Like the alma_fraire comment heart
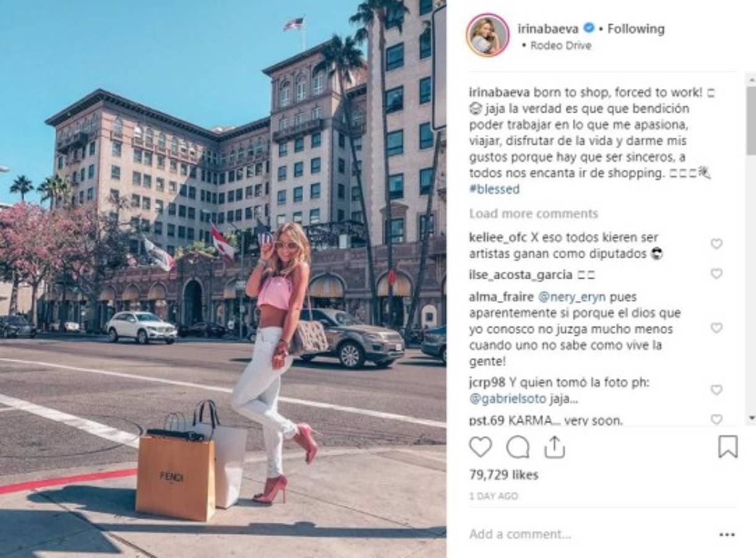The image size is (756, 558). [x=716, y=328]
